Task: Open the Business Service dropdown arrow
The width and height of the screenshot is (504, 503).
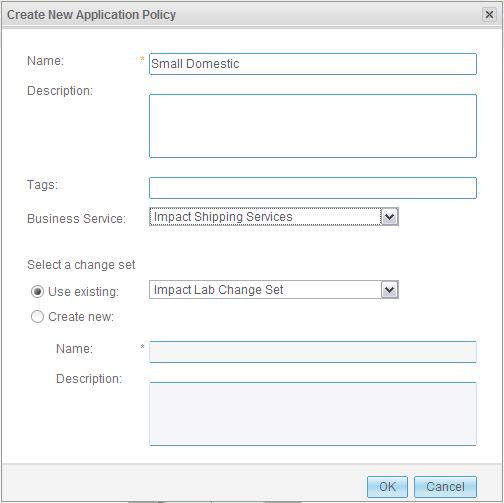Action: (389, 217)
